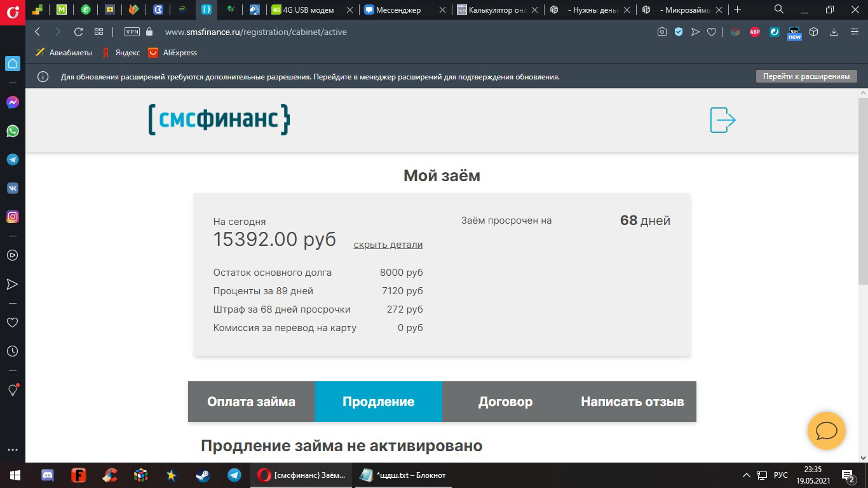Open a new tab with plus button

click(738, 10)
